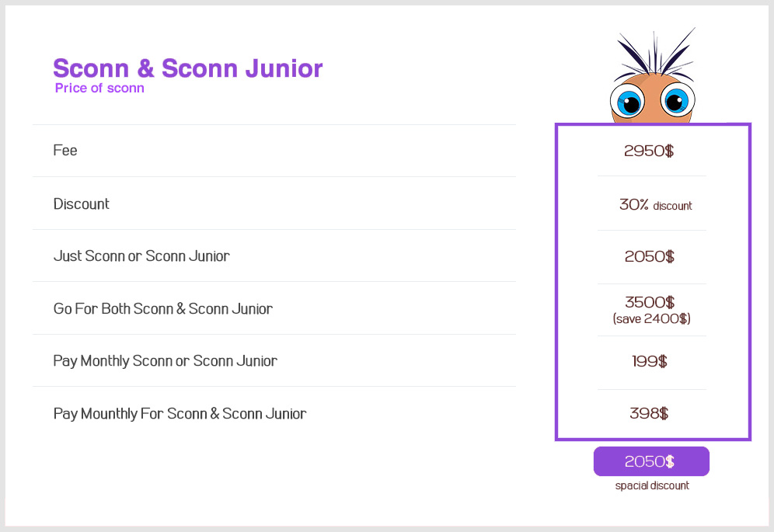Select the Sconn & Sconn Junior heading
This screenshot has height=532, width=774.
(x=187, y=68)
